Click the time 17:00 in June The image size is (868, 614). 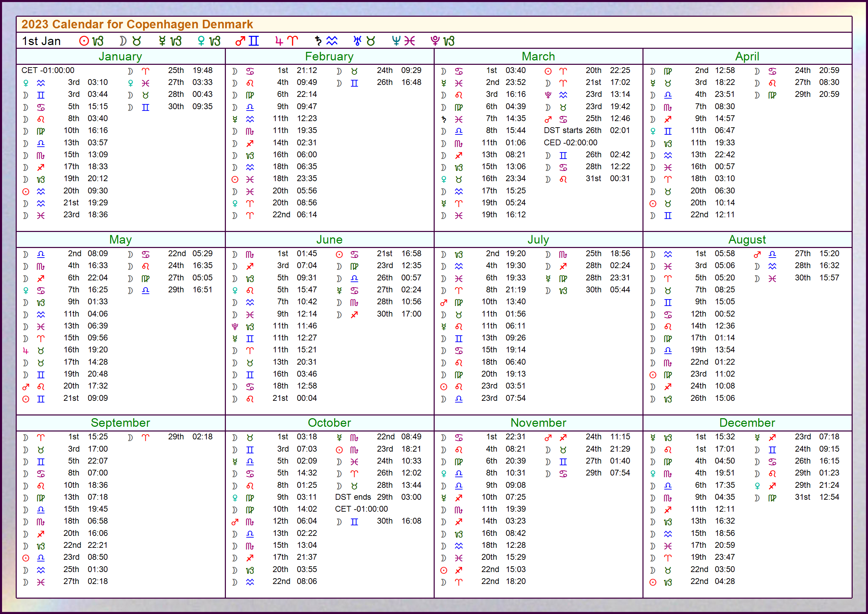coord(411,314)
